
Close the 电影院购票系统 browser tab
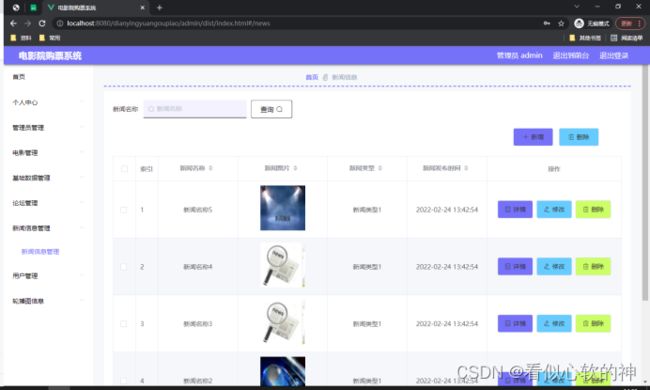pyautogui.click(x=142, y=7)
